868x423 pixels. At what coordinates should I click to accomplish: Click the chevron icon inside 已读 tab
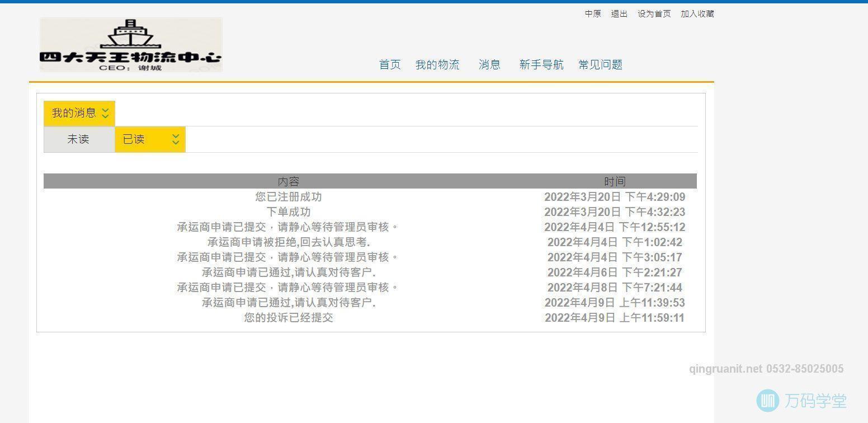tap(175, 139)
